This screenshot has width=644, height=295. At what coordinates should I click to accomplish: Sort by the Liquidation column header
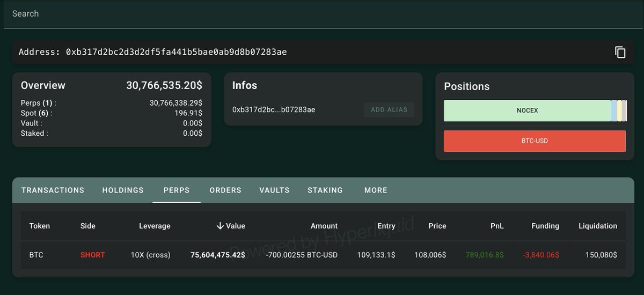598,226
